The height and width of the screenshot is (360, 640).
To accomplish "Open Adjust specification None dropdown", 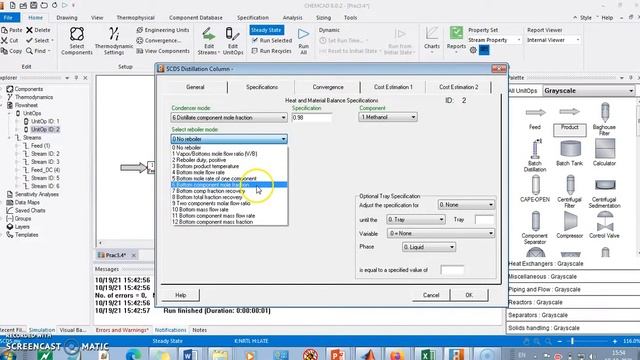I will pos(466,204).
